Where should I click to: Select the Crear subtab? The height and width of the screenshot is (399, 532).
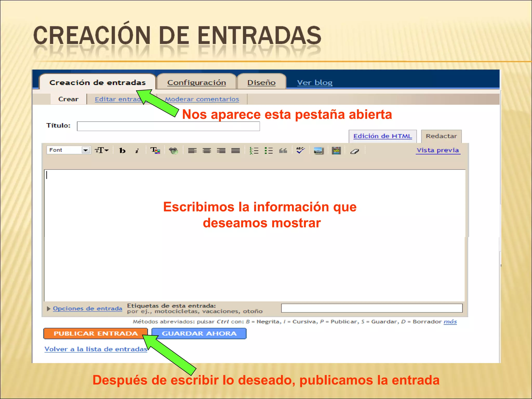tap(68, 99)
